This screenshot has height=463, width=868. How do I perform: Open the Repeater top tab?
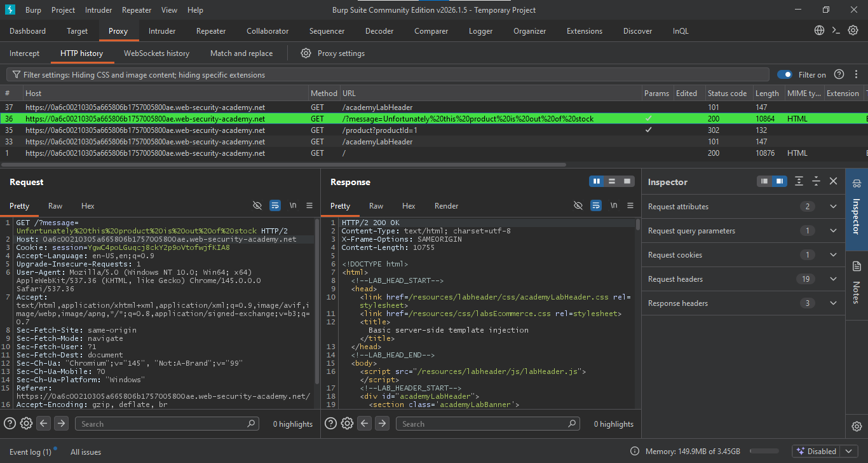point(211,31)
